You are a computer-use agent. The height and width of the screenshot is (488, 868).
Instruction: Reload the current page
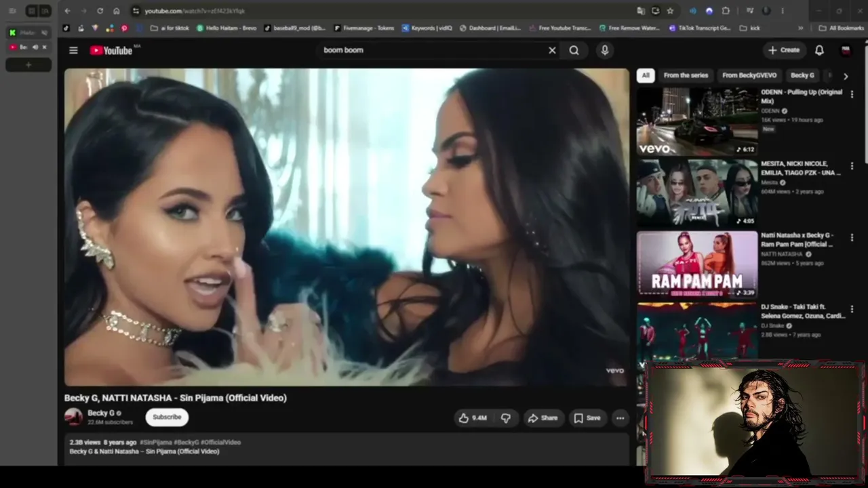(100, 11)
